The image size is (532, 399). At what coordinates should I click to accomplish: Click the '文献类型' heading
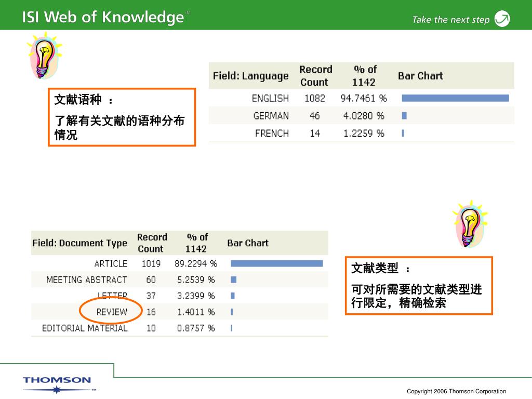click(375, 268)
